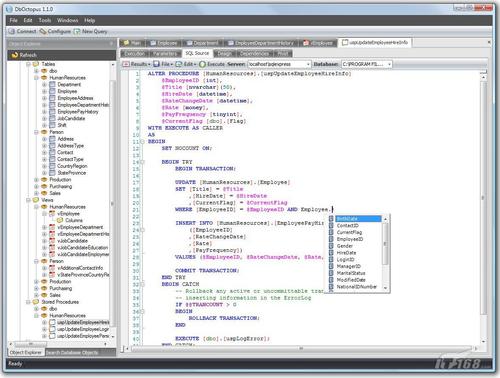The height and width of the screenshot is (378, 500).
Task: Switch to the Search Database Objects tab
Action: pyautogui.click(x=72, y=352)
